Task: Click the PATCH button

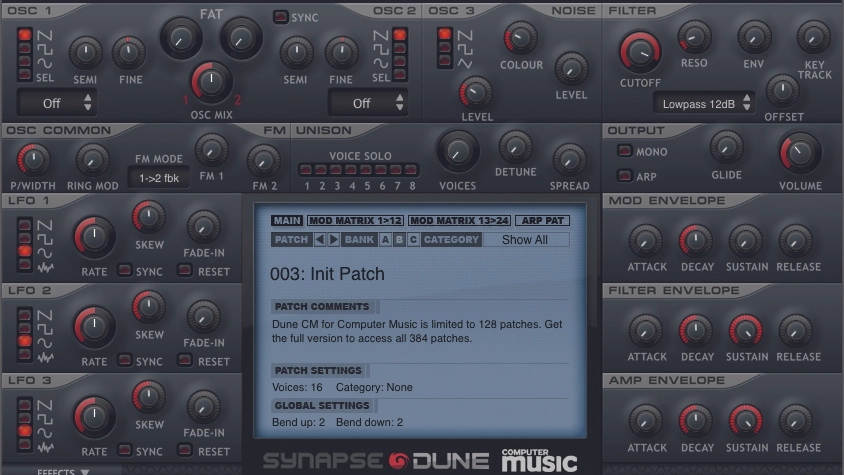Action: (x=291, y=240)
